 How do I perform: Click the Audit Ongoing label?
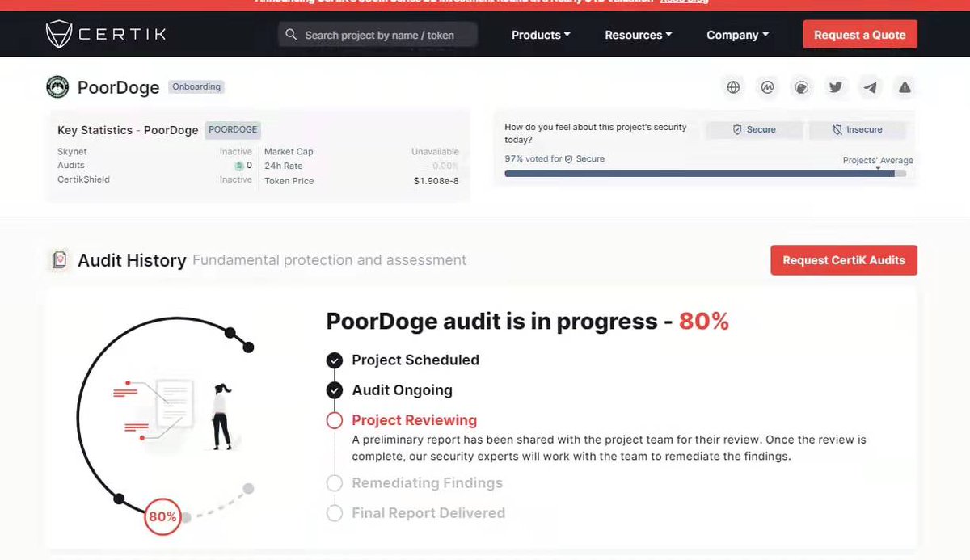pyautogui.click(x=402, y=390)
